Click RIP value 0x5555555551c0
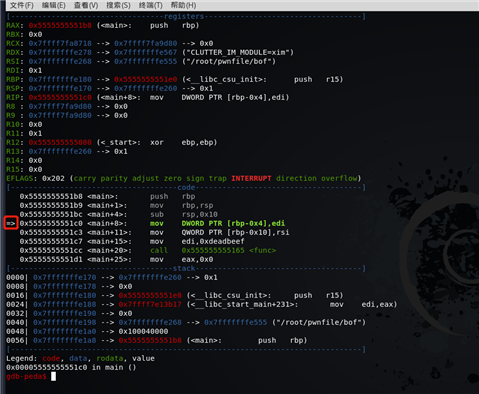The image size is (479, 394). [x=60, y=98]
